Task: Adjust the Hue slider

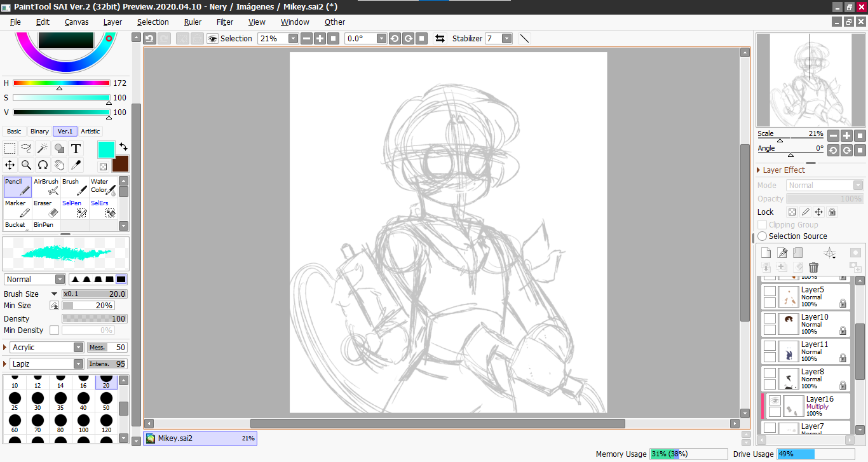Action: pyautogui.click(x=61, y=83)
